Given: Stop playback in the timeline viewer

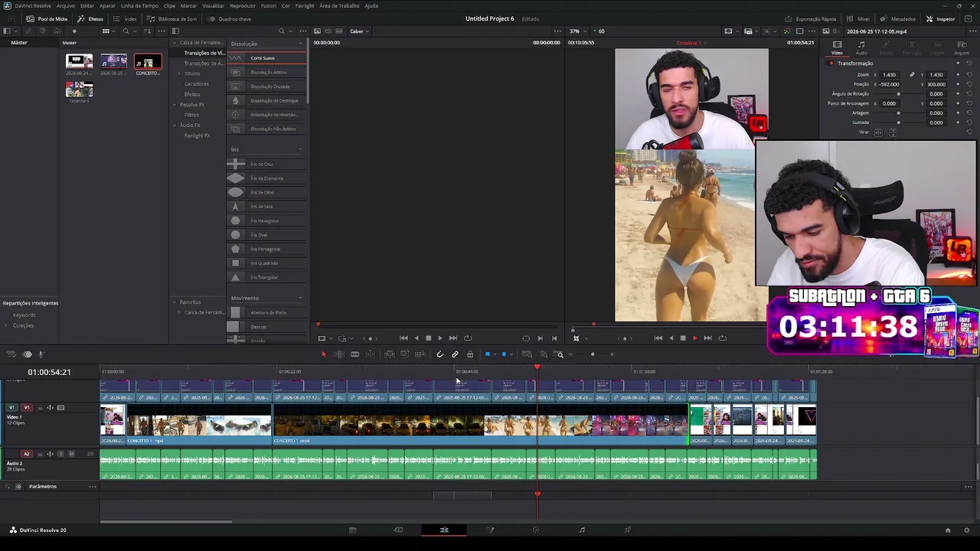Looking at the screenshot, I should coord(683,338).
